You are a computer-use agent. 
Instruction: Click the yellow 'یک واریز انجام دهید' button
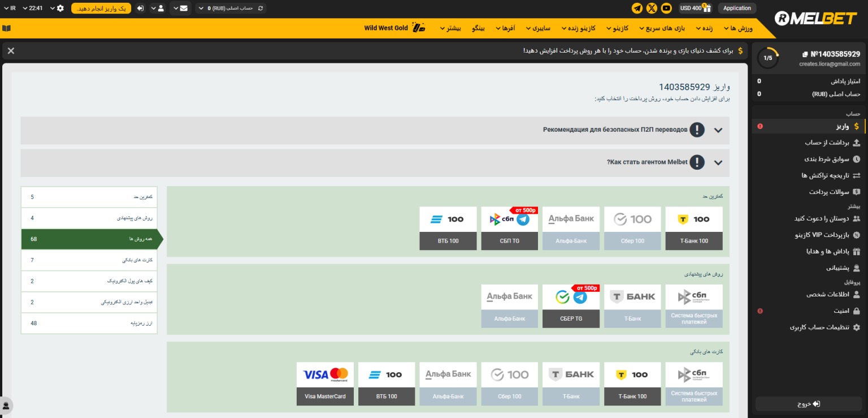(101, 8)
